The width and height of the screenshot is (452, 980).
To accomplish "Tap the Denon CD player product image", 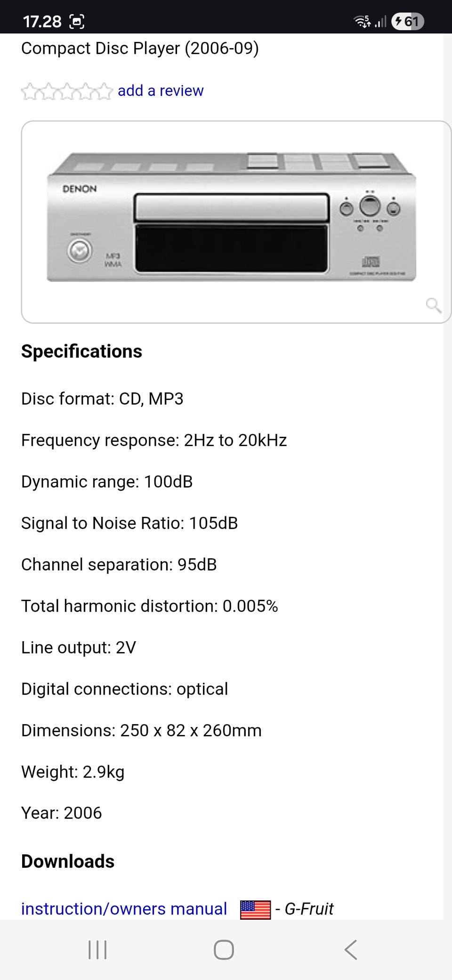I will tap(232, 218).
